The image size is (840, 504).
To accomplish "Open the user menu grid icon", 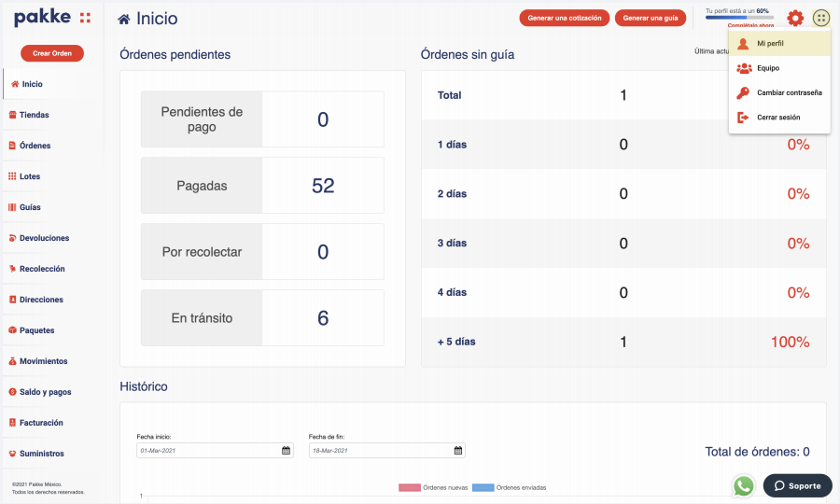I will (x=820, y=18).
